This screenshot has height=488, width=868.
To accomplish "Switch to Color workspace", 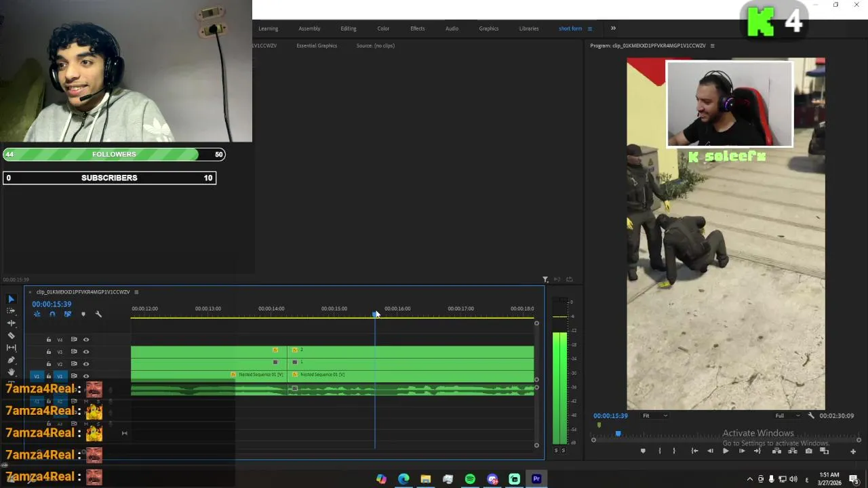I will 383,28.
